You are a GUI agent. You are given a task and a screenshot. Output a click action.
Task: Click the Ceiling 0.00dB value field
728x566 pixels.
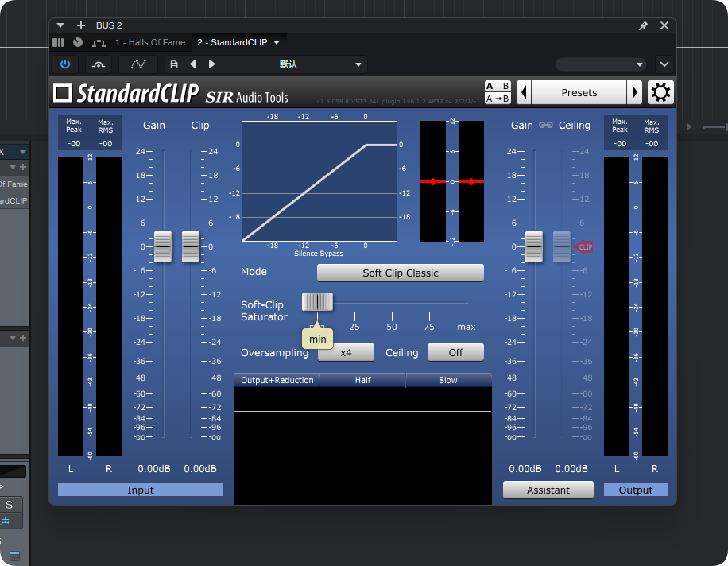(571, 469)
